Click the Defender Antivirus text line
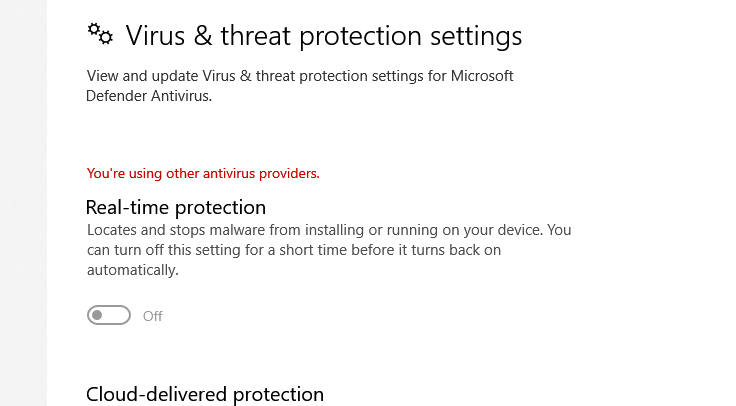Image resolution: width=736 pixels, height=406 pixels. [x=150, y=96]
